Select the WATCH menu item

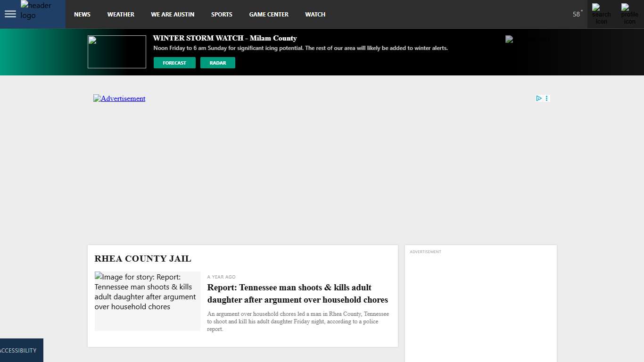(x=315, y=15)
